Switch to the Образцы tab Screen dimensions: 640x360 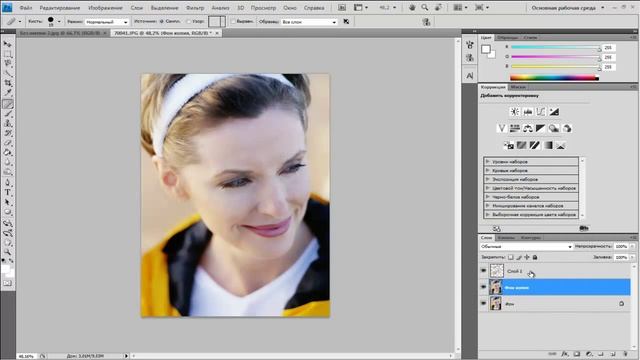click(x=507, y=38)
